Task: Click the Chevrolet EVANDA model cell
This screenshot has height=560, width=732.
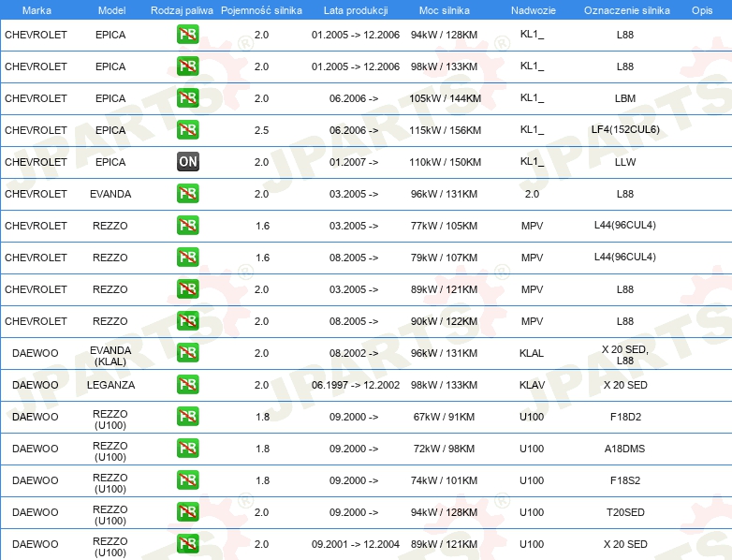Action: pyautogui.click(x=110, y=194)
